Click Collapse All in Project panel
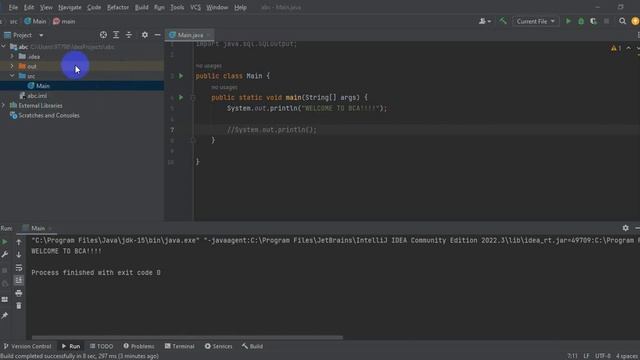This screenshot has width=640, height=360. coord(129,35)
